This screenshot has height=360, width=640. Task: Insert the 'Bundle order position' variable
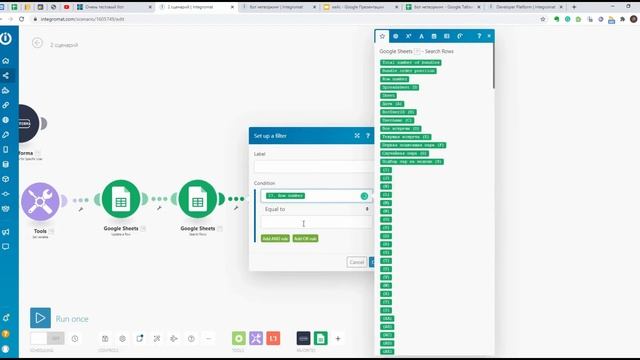pyautogui.click(x=408, y=71)
